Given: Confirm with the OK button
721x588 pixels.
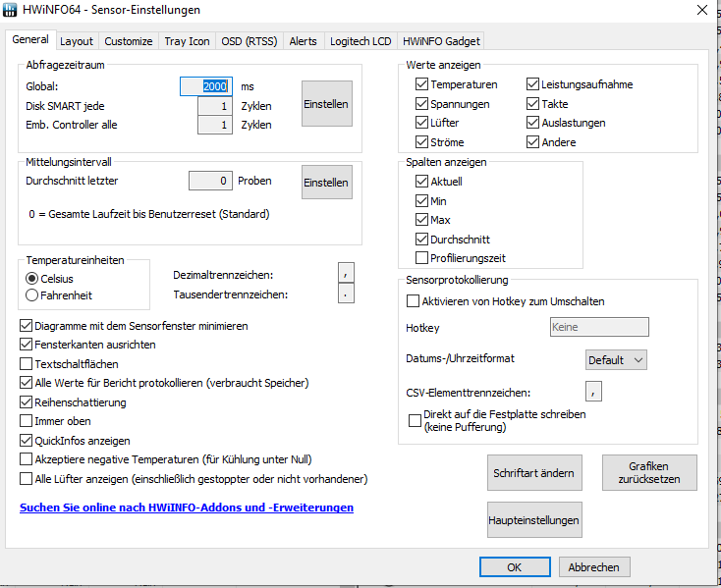Looking at the screenshot, I should [515, 566].
